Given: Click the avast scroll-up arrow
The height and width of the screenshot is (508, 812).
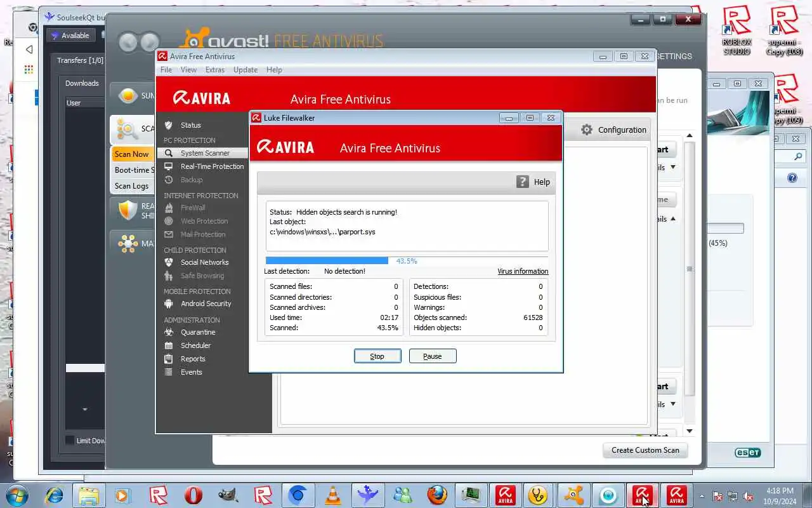Looking at the screenshot, I should click(x=690, y=136).
